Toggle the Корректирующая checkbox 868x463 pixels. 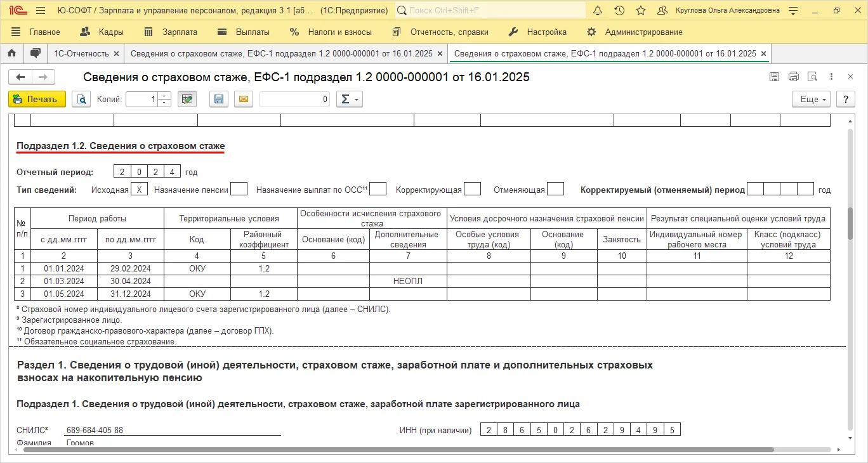click(x=473, y=189)
